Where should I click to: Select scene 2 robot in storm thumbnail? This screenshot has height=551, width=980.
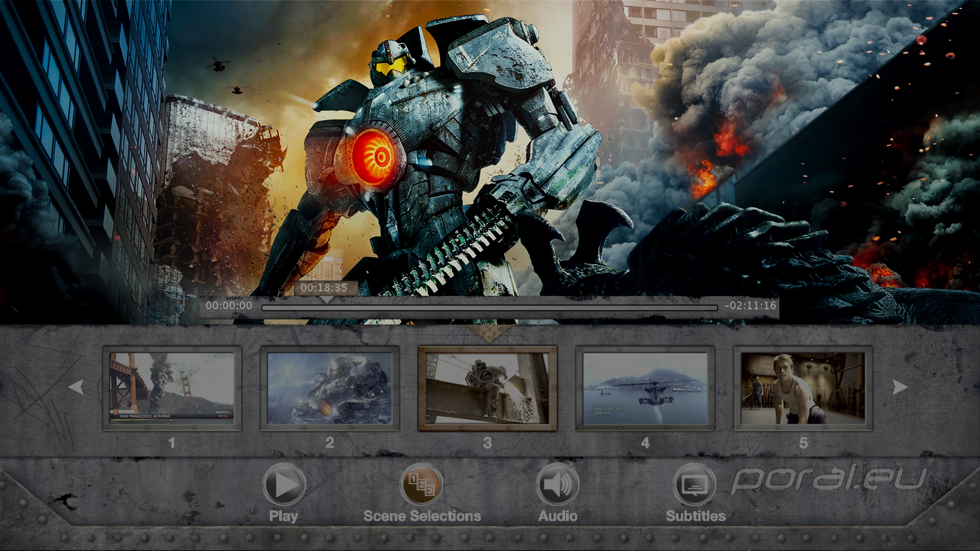[329, 388]
